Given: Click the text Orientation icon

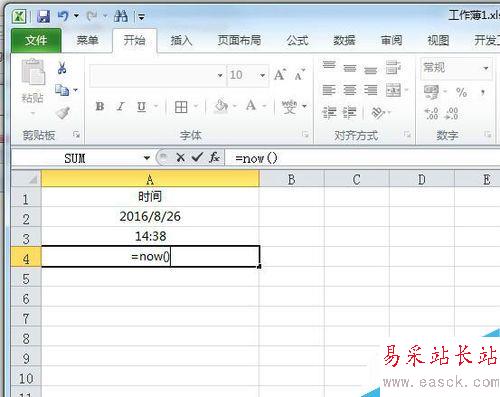Looking at the screenshot, I should (x=378, y=113).
